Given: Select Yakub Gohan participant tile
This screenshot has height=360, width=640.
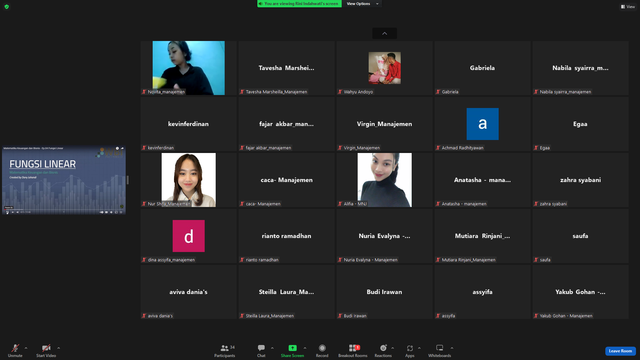Looking at the screenshot, I should coord(580,291).
